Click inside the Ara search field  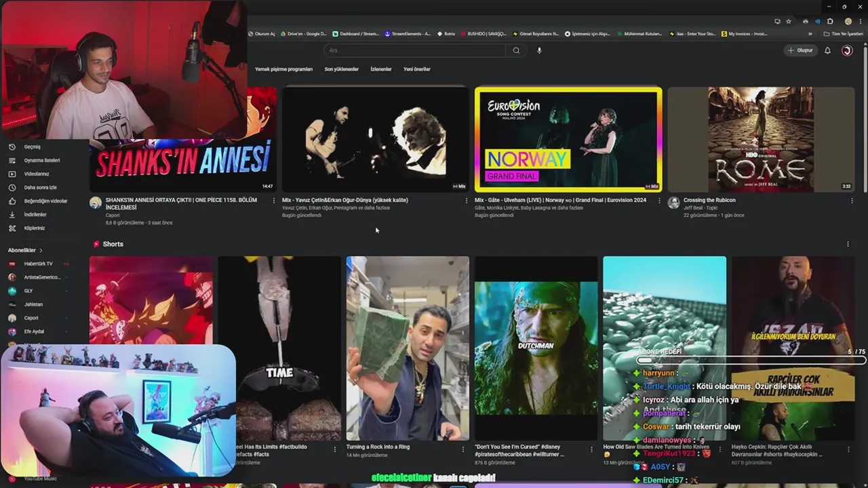click(x=415, y=50)
